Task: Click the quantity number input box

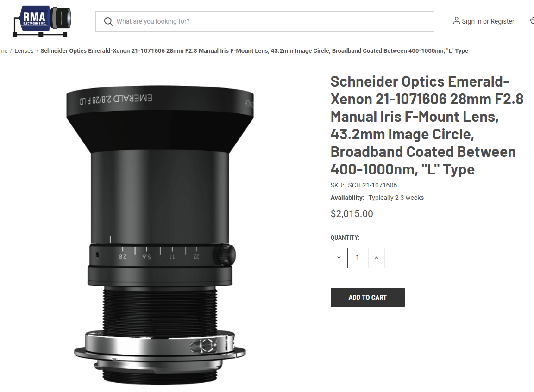Action: [358, 258]
